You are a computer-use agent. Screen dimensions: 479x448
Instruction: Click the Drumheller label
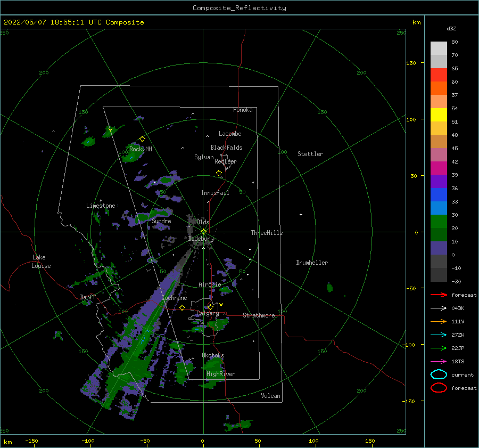coord(312,263)
